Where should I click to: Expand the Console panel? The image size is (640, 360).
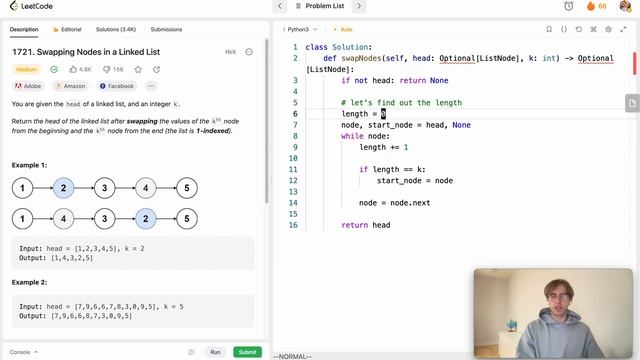pyautogui.click(x=24, y=352)
